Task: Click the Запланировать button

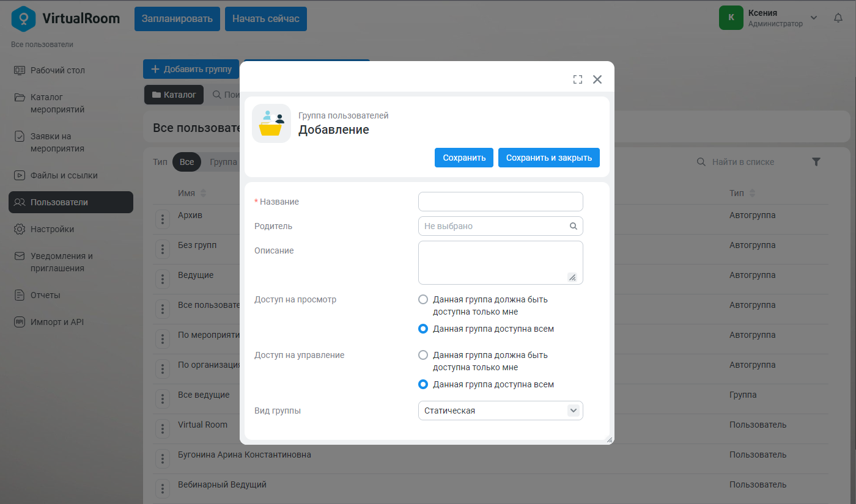Action: point(177,19)
